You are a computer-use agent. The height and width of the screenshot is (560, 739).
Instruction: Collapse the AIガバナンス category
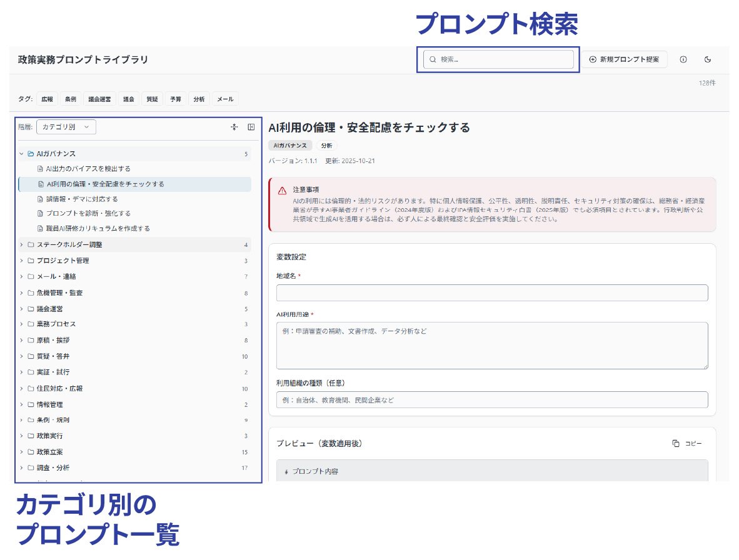[21, 154]
